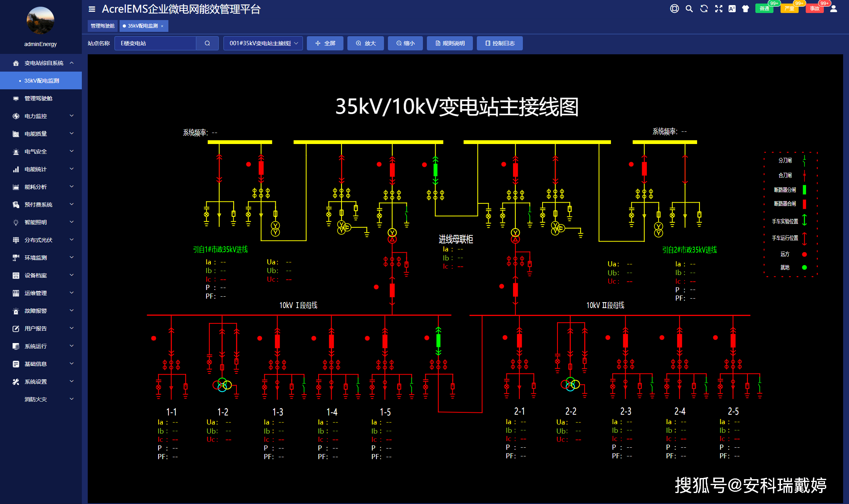This screenshot has width=849, height=504.
Task: Expand the 电能统计 menu
Action: click(41, 169)
